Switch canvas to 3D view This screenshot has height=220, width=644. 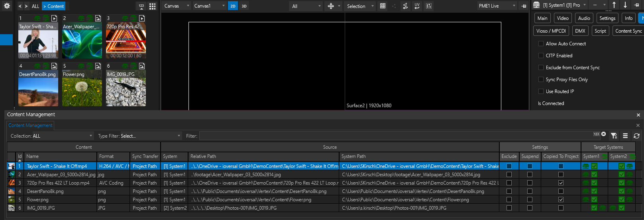[x=244, y=6]
